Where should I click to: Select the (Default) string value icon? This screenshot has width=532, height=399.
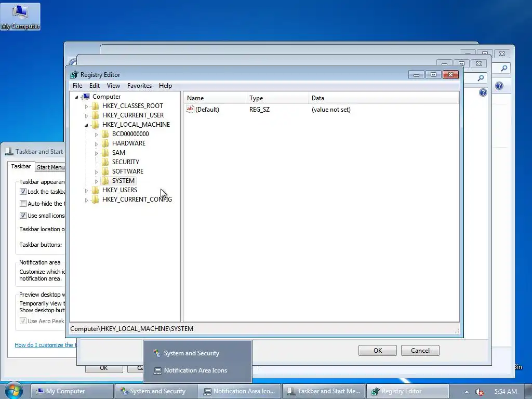click(190, 109)
